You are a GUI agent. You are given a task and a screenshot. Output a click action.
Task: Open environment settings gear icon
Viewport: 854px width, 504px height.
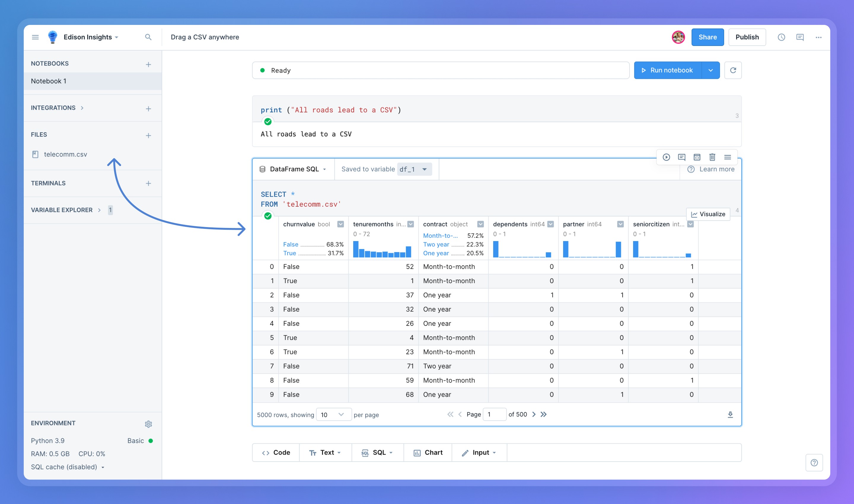coord(149,424)
